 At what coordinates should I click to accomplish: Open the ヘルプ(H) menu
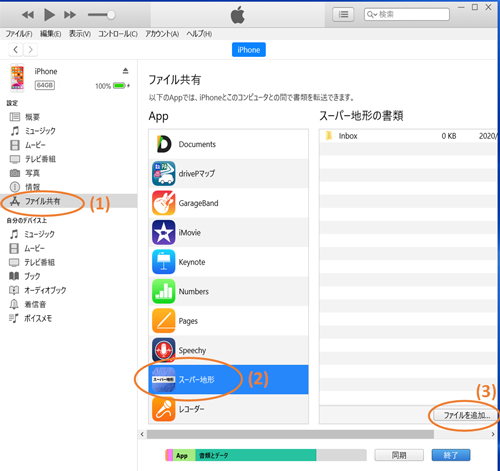click(199, 34)
